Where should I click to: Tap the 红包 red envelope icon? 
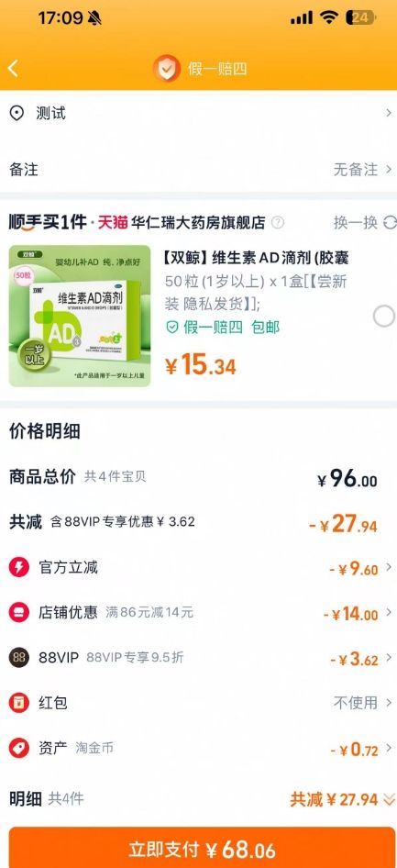pos(19,703)
